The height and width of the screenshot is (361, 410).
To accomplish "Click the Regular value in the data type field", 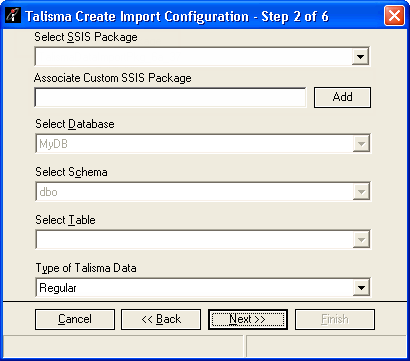I will tap(58, 288).
